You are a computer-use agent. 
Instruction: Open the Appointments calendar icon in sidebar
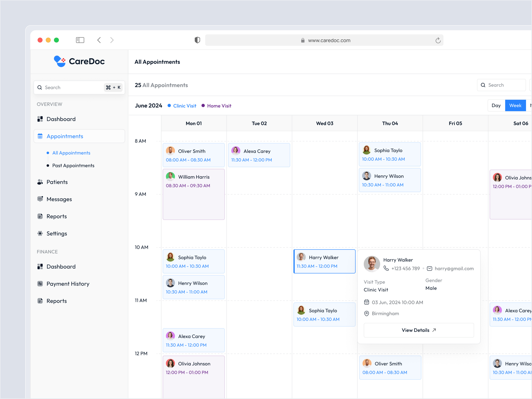tap(40, 136)
